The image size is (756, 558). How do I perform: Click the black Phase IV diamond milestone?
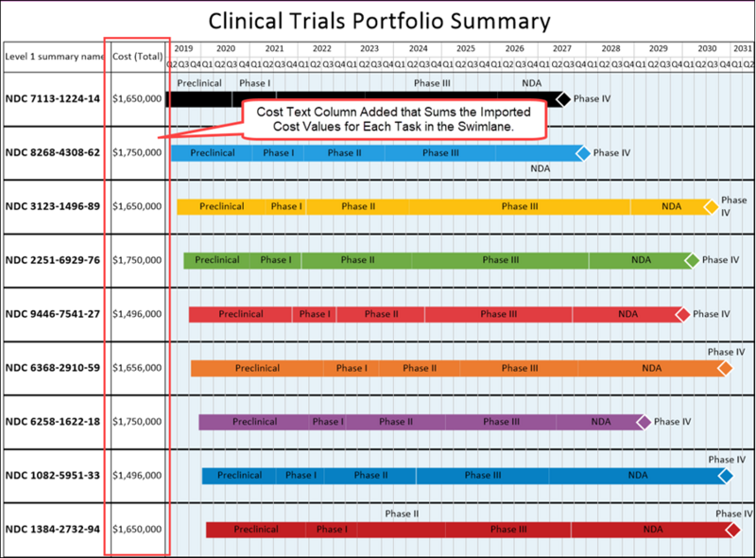563,99
